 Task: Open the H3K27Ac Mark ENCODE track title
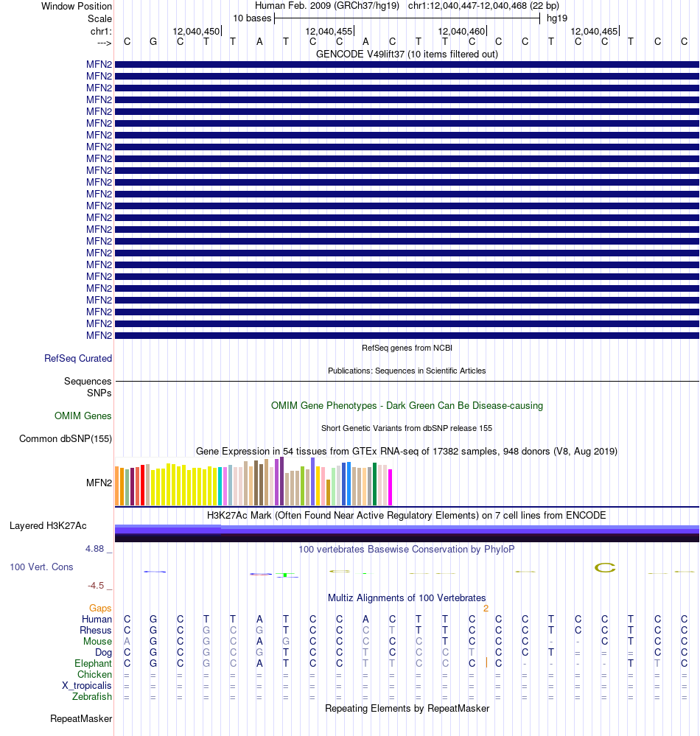407,516
